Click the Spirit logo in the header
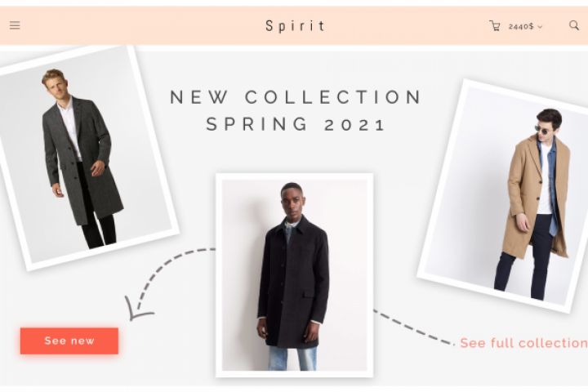 coord(295,26)
